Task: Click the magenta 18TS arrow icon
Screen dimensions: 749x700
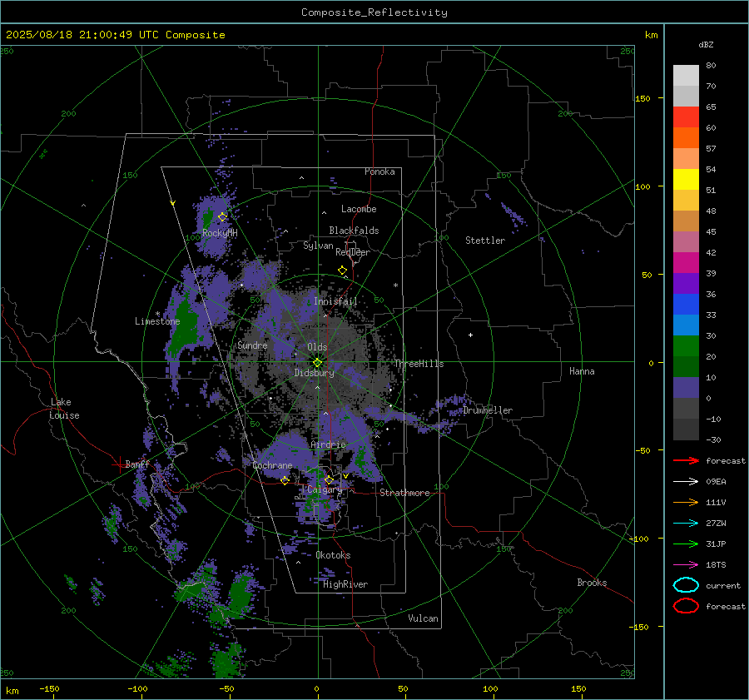Action: pos(686,565)
